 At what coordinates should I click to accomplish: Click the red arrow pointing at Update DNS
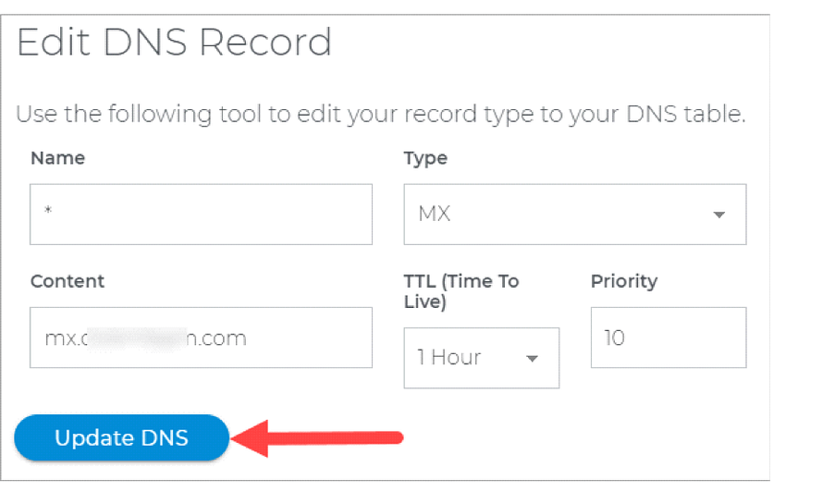click(x=319, y=437)
